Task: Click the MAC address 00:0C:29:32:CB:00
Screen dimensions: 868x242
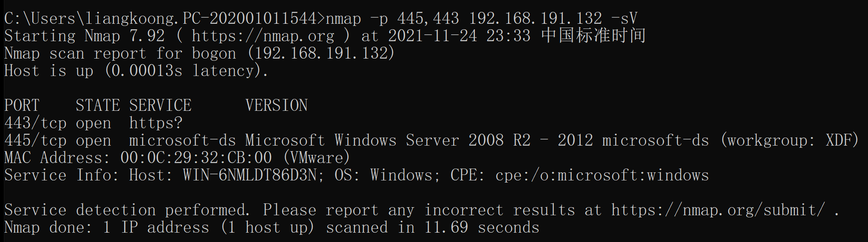Action: coord(196,158)
